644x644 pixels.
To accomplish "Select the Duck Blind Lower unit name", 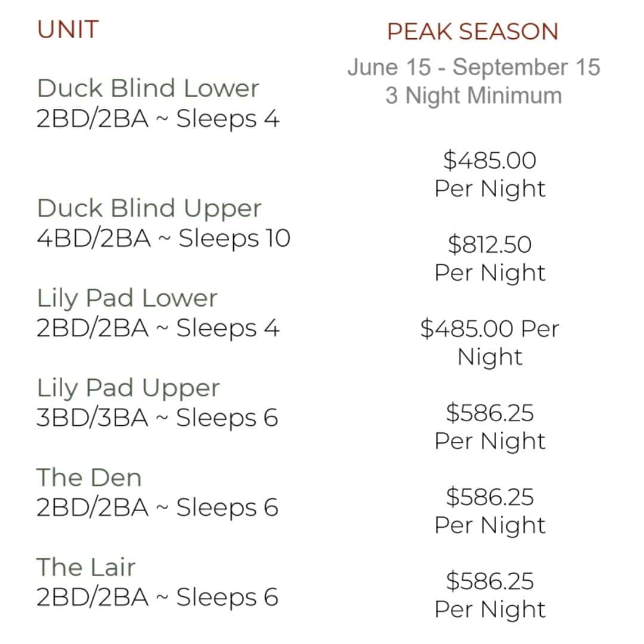I will [x=148, y=88].
